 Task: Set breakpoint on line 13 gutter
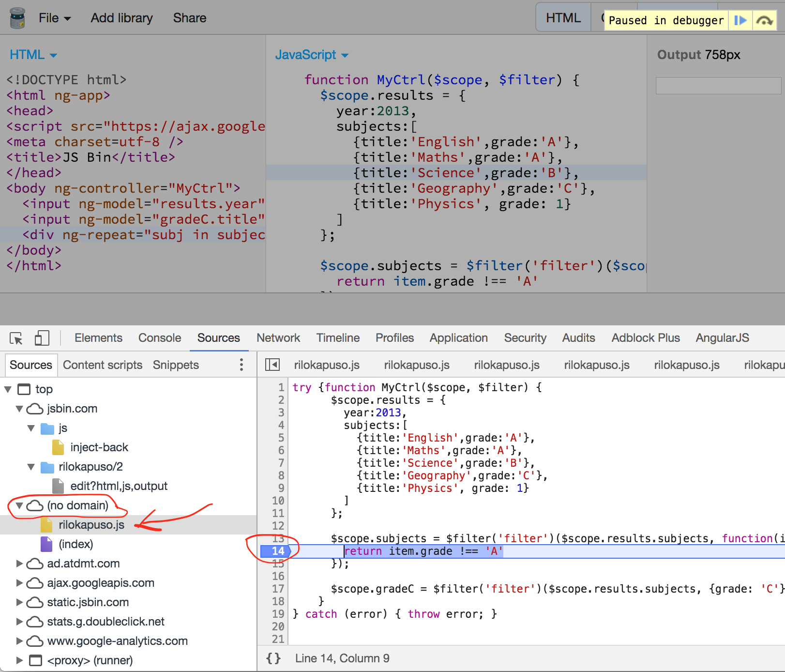(278, 538)
